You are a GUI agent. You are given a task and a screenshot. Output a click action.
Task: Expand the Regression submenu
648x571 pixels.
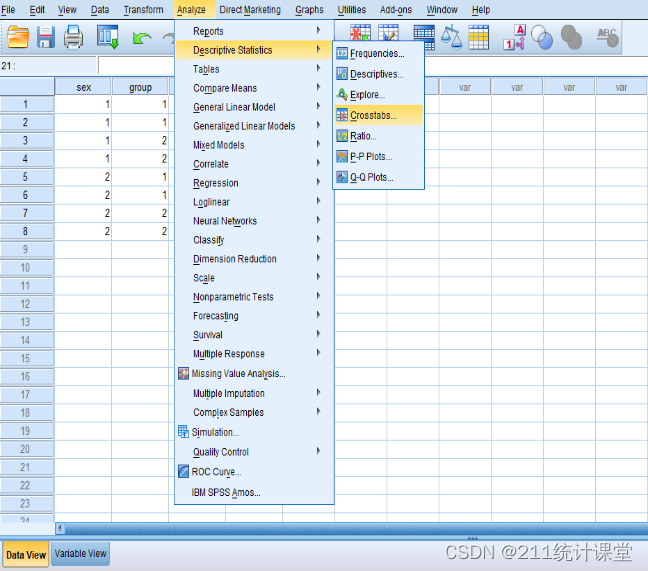[x=254, y=183]
